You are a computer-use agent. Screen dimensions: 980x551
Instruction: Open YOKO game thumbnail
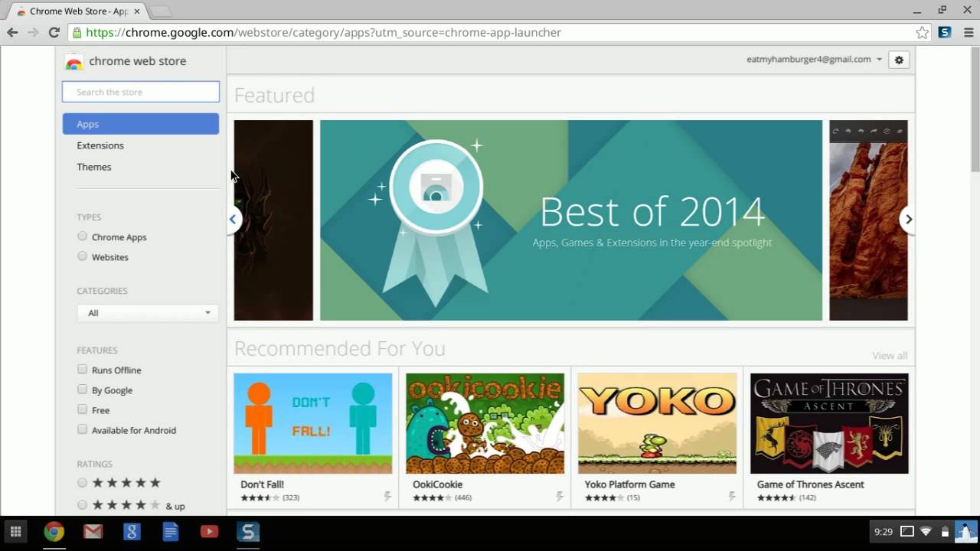click(658, 423)
